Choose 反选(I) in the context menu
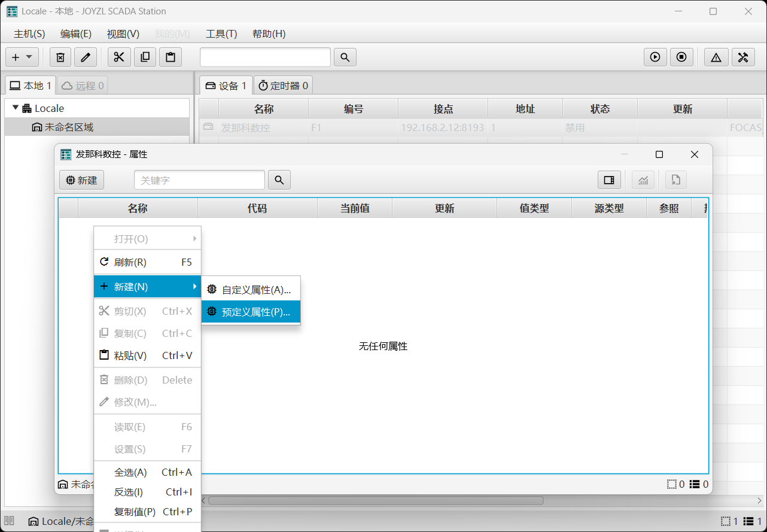 tap(147, 492)
